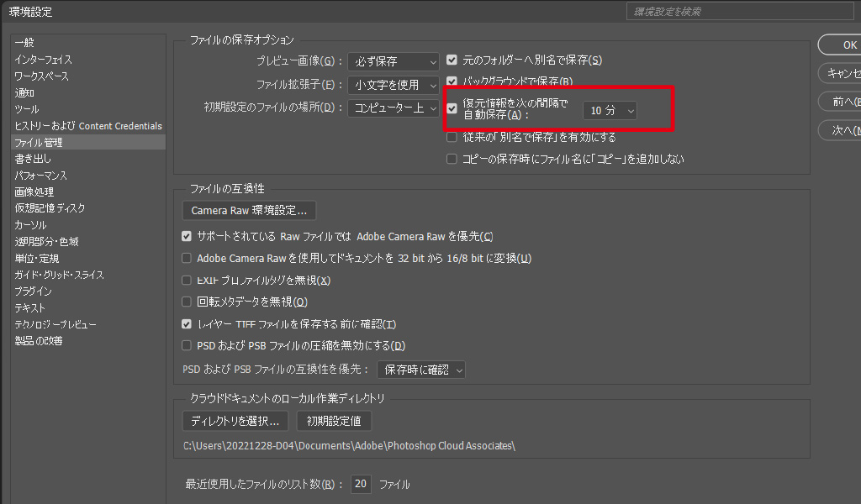Click the Camera Raw 環境設定 button
This screenshot has width=861, height=504.
click(249, 210)
